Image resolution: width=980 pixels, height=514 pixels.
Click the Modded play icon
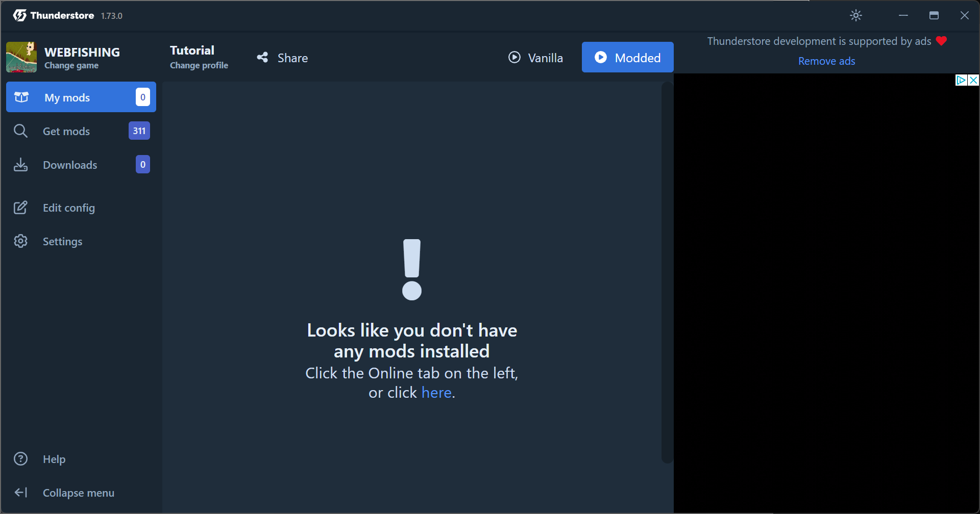[x=601, y=57]
